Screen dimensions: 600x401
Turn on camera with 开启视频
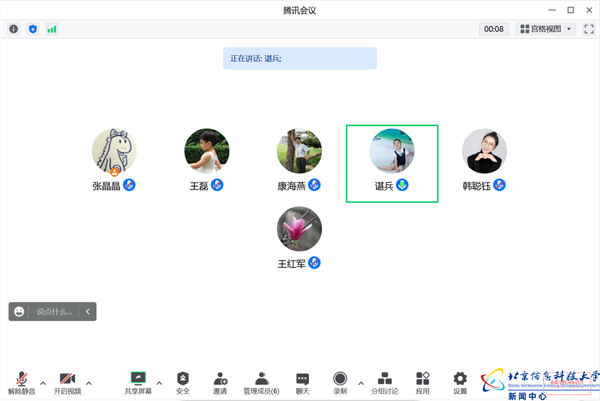pos(66,381)
